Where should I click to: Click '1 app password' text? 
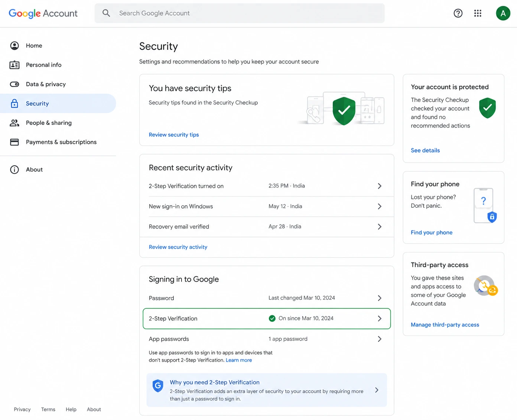(288, 339)
